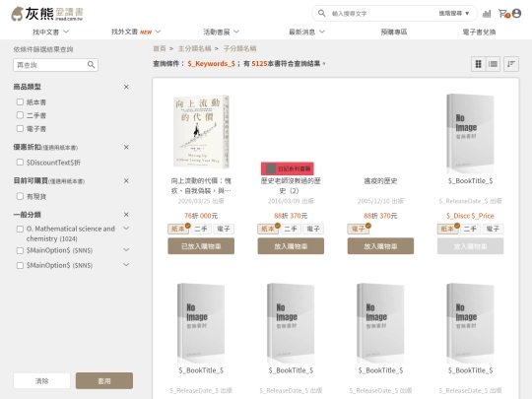Image resolution: width=532 pixels, height=399 pixels.
Task: Open 向上流動的代價 book cover
Action: 201,131
